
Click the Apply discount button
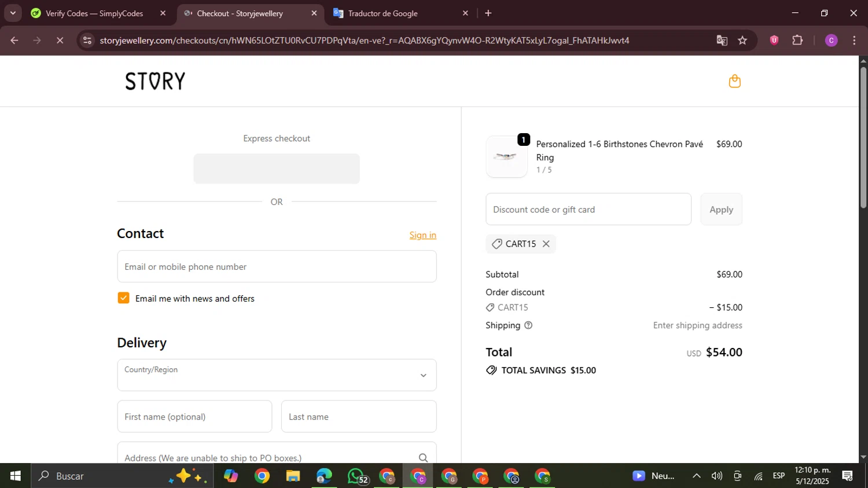[721, 209]
